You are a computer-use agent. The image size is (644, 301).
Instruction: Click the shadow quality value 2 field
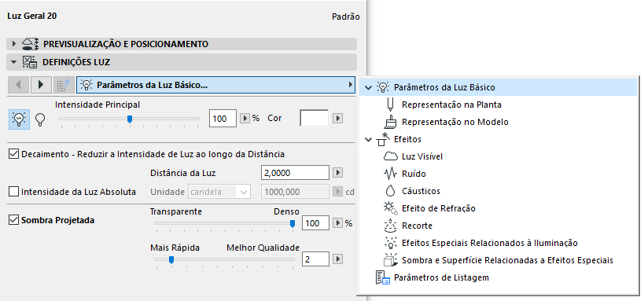[x=316, y=259]
